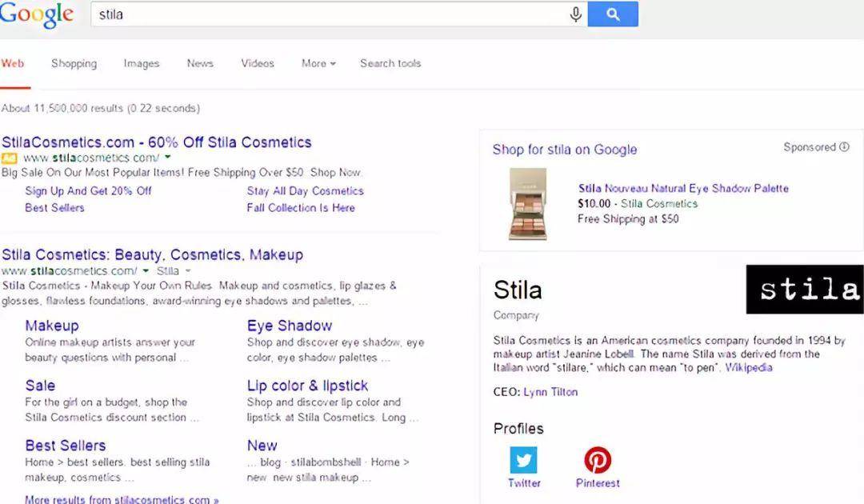The height and width of the screenshot is (504, 864).
Task: Click the yellow Ad badge
Action: click(10, 158)
